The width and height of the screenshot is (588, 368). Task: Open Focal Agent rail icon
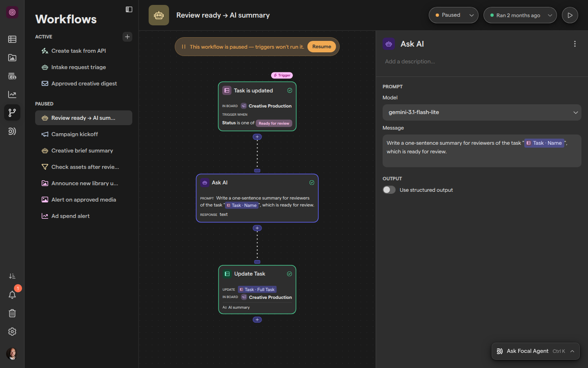(x=12, y=131)
